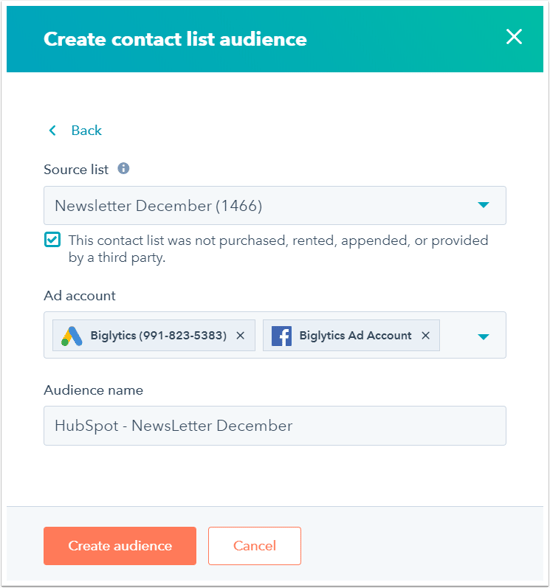Open the Newsletter December source list dropdown

click(x=275, y=206)
